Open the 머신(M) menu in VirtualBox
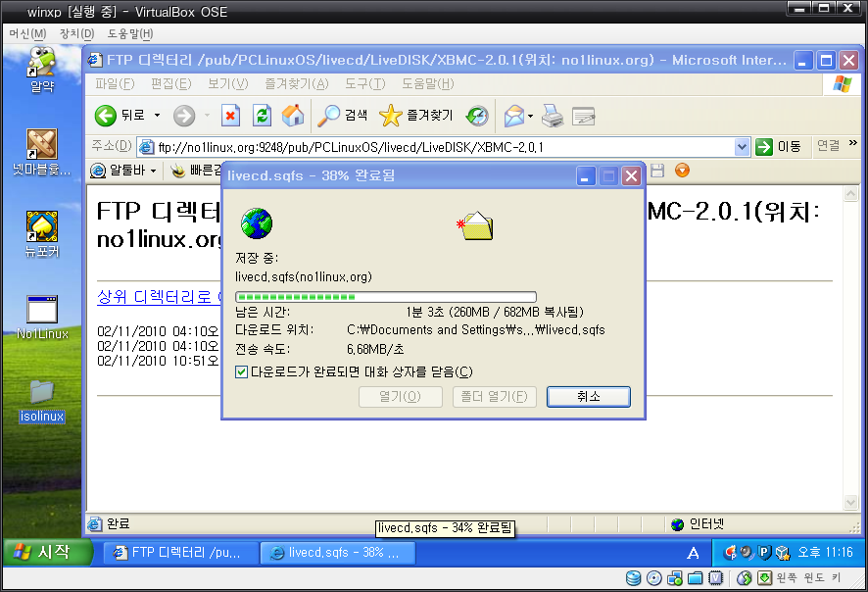Image resolution: width=868 pixels, height=592 pixels. (x=27, y=33)
